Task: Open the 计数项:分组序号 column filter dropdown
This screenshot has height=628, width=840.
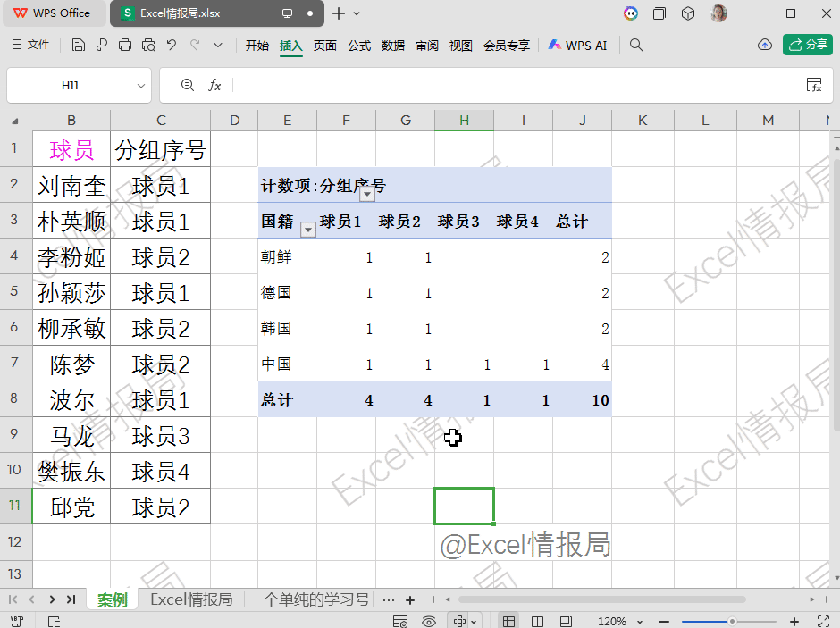Action: pos(367,194)
